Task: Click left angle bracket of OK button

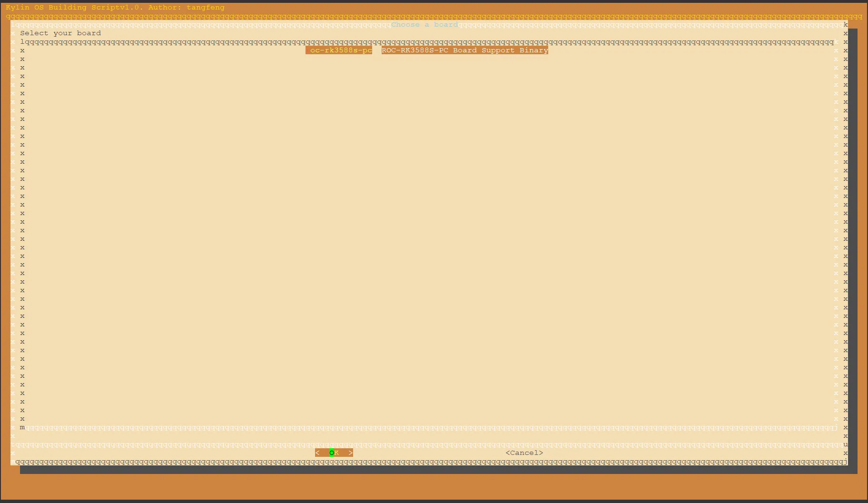Action: pos(317,453)
